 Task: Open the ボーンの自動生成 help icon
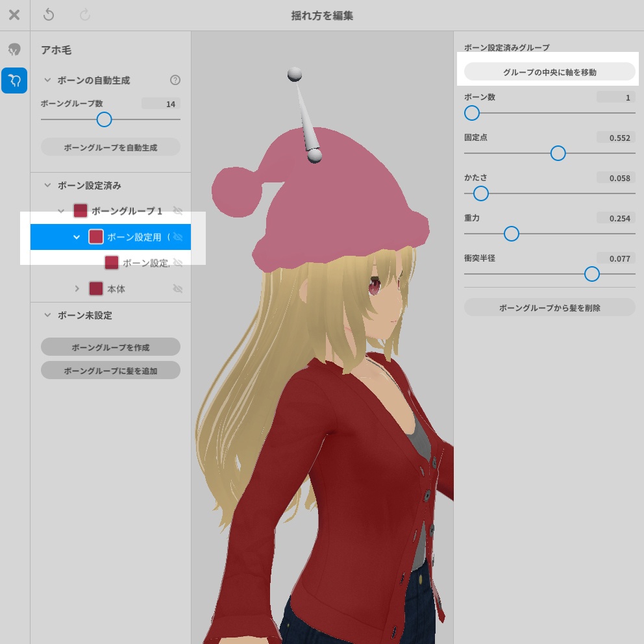point(175,80)
